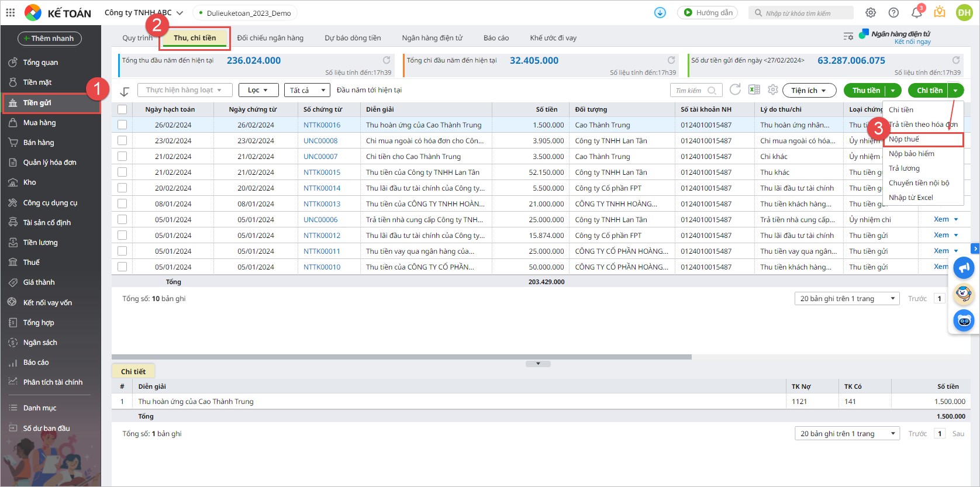Open top 20 bản ghi trên 1 trang selector

(x=847, y=299)
